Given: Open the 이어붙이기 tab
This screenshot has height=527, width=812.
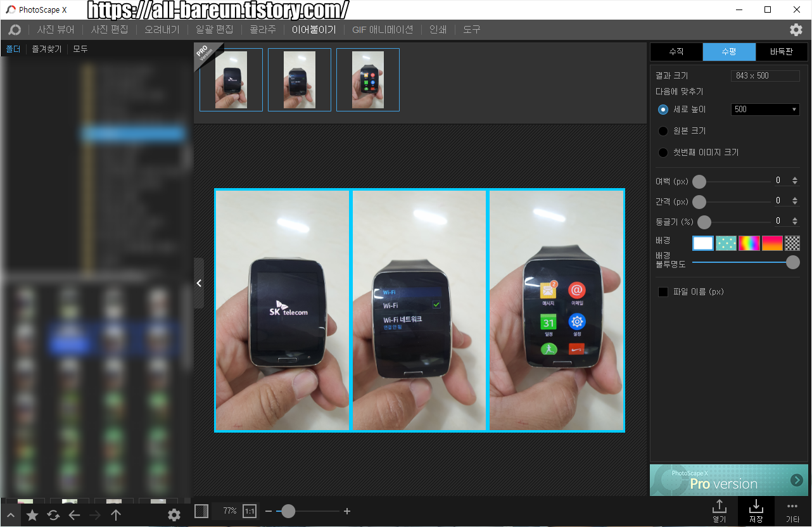Looking at the screenshot, I should pyautogui.click(x=314, y=30).
